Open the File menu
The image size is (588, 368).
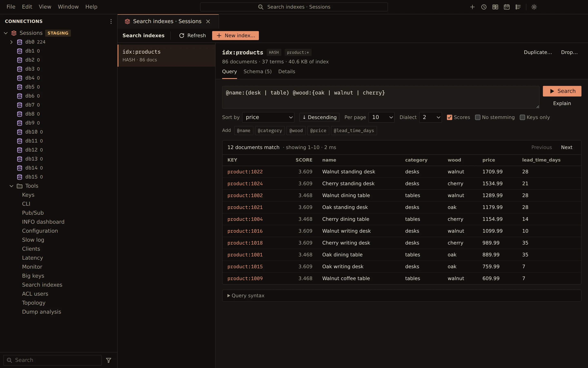[x=11, y=7]
